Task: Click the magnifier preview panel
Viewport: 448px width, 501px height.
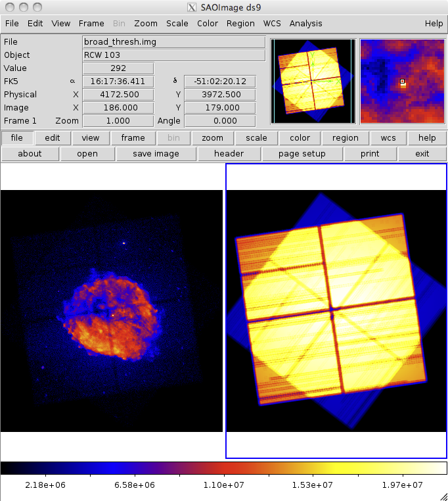Action: coord(403,81)
